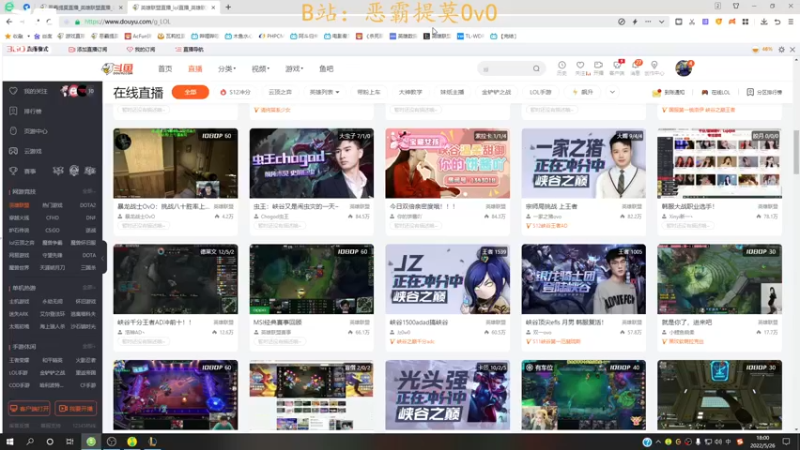
Task: Open 光头强 stream thumbnail
Action: [x=447, y=395]
